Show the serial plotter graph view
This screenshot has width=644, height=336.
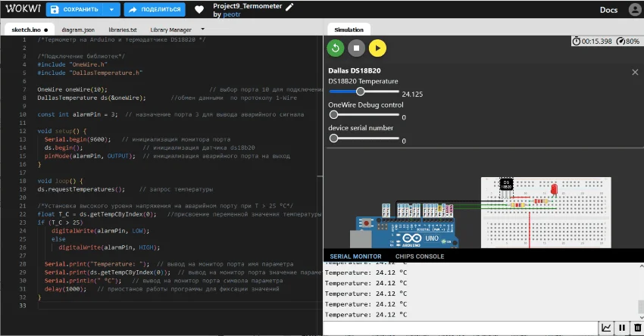point(606,328)
